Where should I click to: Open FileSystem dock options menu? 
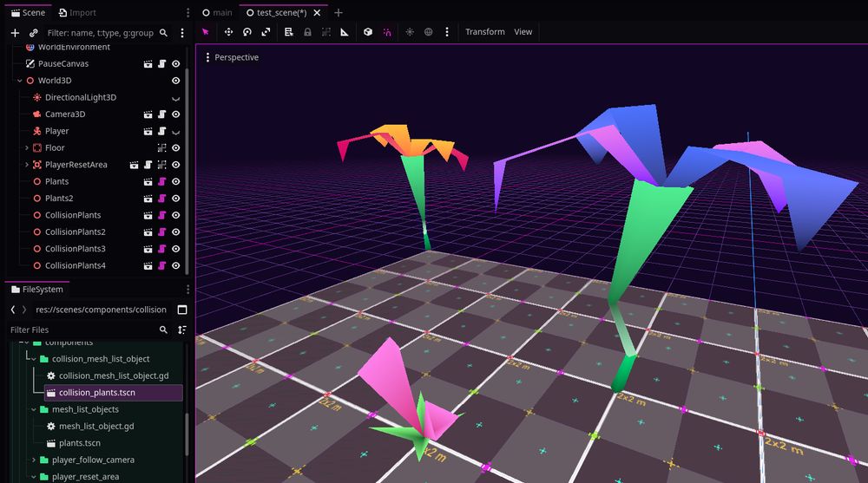(x=187, y=290)
